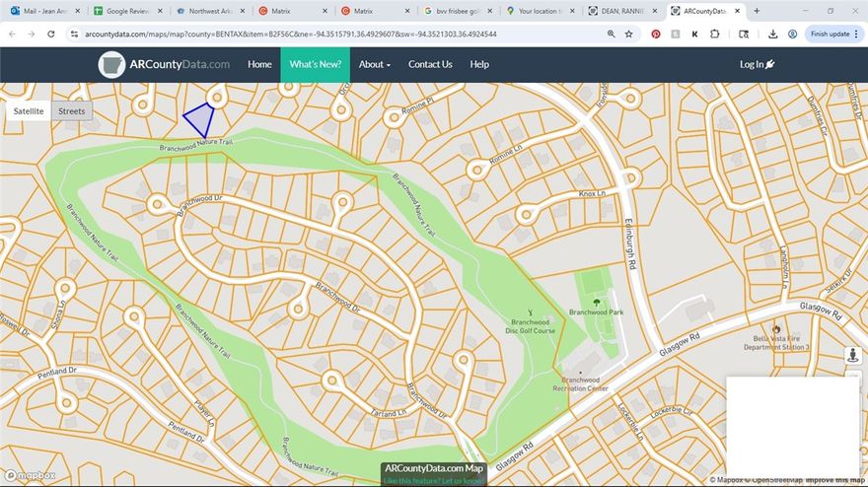Image resolution: width=868 pixels, height=487 pixels.
Task: Open the What's New? menu item
Action: 315,64
